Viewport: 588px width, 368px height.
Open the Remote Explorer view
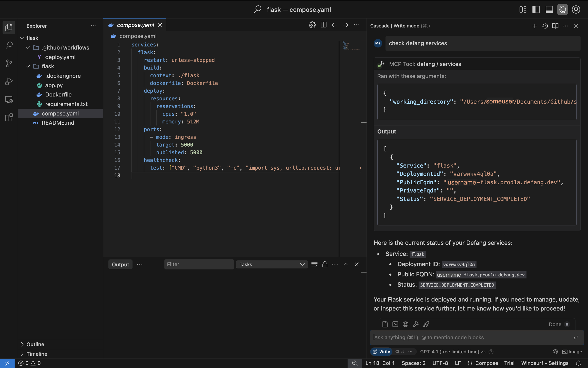pyautogui.click(x=9, y=100)
